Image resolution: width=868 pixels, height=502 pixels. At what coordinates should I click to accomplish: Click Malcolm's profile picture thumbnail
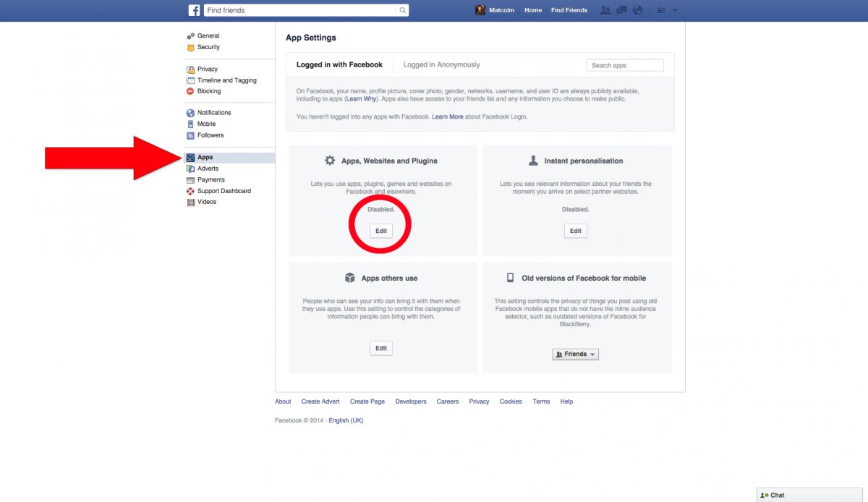[x=480, y=10]
